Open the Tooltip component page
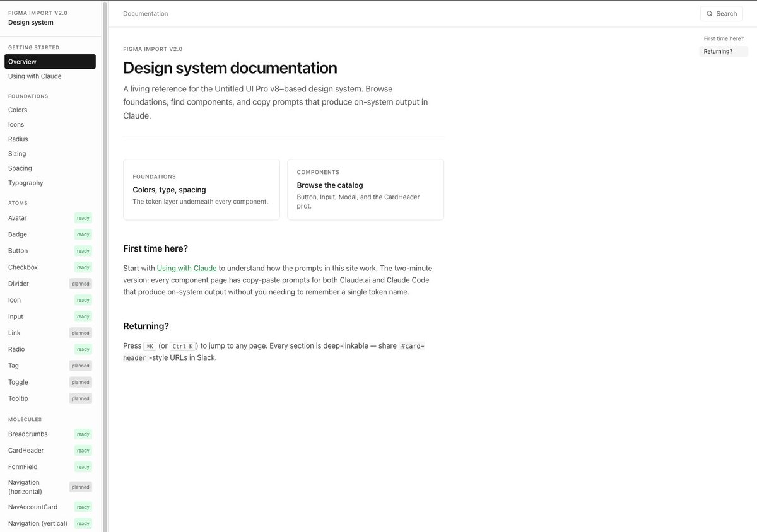 click(x=50, y=398)
